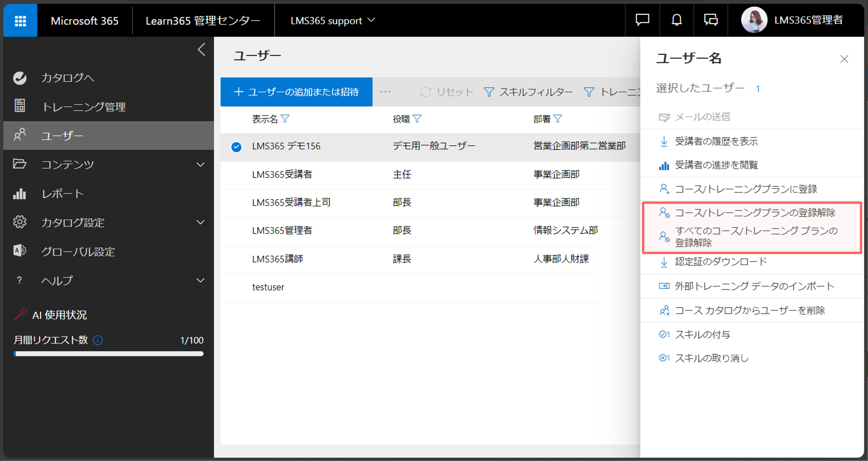Click the 表示名 column filter icon
The image size is (868, 461).
[x=285, y=119]
